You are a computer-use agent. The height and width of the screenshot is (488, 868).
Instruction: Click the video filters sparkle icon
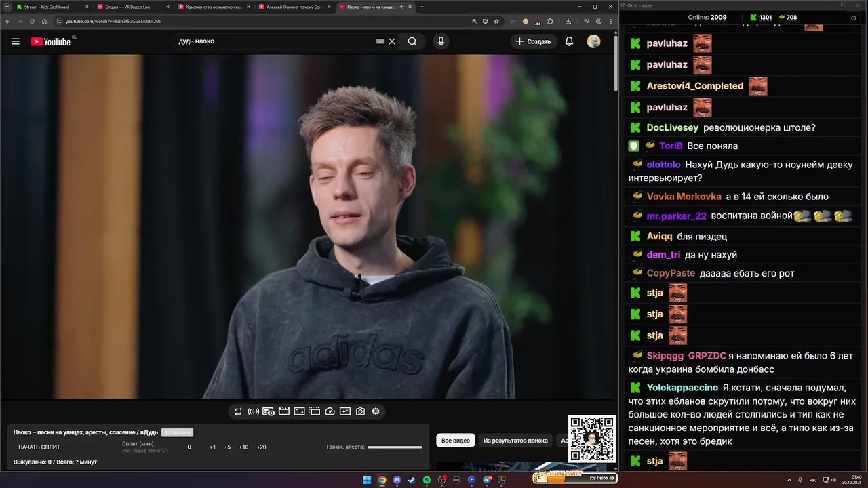(x=345, y=411)
